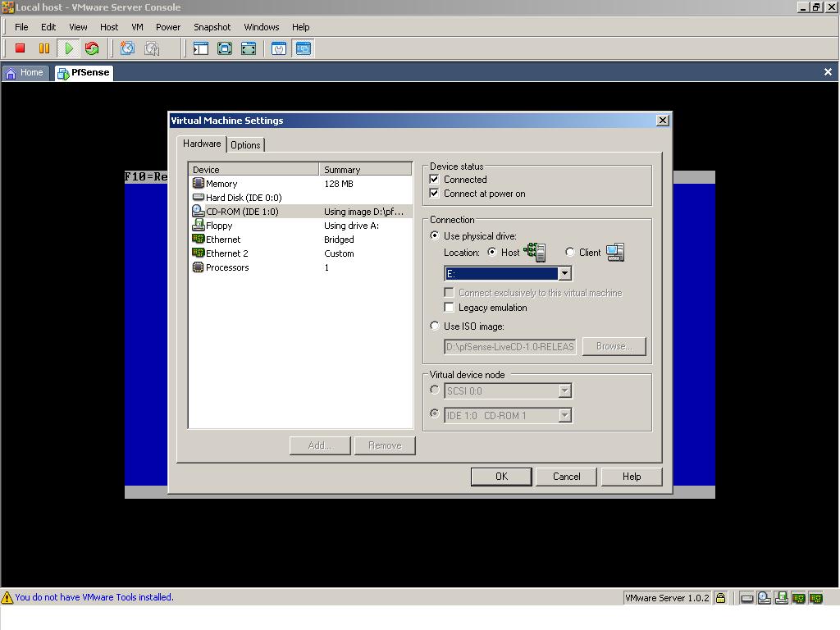The width and height of the screenshot is (840, 630).
Task: Switch to the PfSense tab
Action: pos(84,73)
